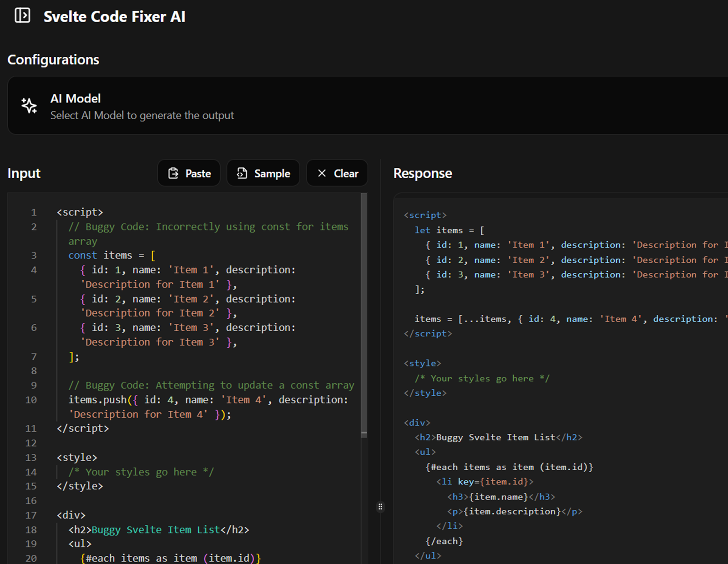728x564 pixels.
Task: Place cursor on 'const items = [' line
Action: (111, 255)
